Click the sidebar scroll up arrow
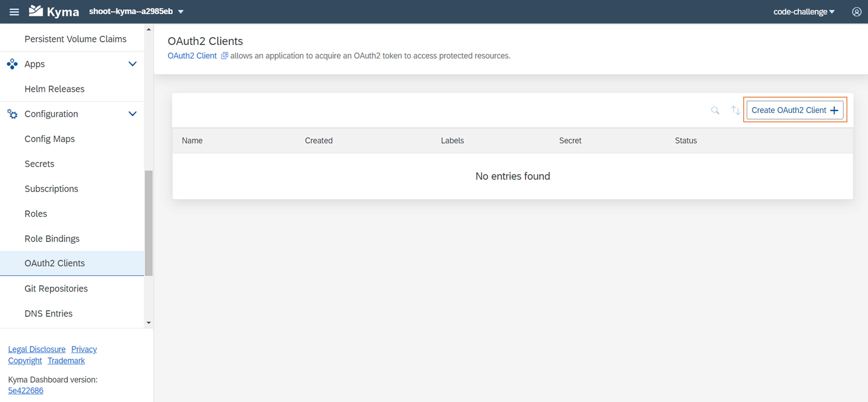Screen dimensions: 868x402 coord(149,30)
